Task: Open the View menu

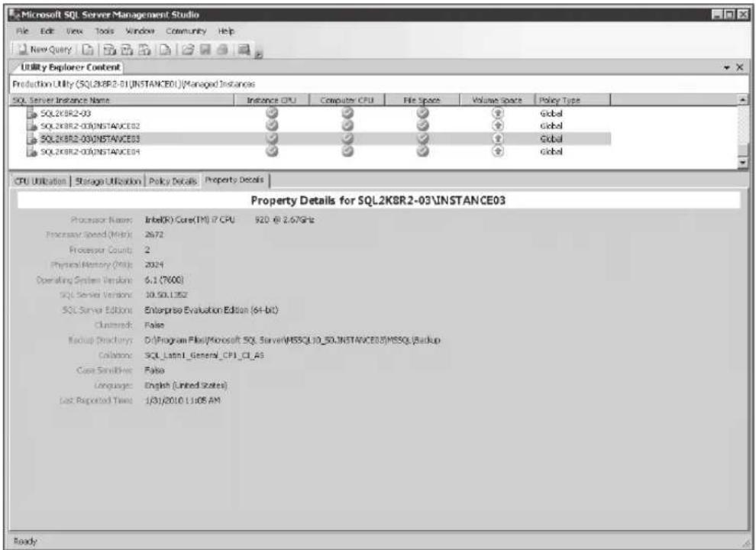Action: click(x=74, y=31)
